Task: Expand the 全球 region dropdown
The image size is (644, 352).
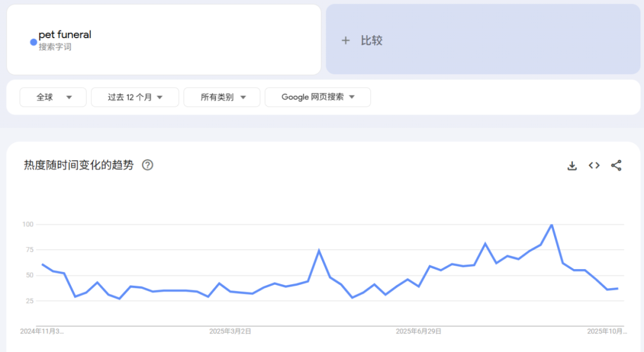Action: (x=52, y=97)
